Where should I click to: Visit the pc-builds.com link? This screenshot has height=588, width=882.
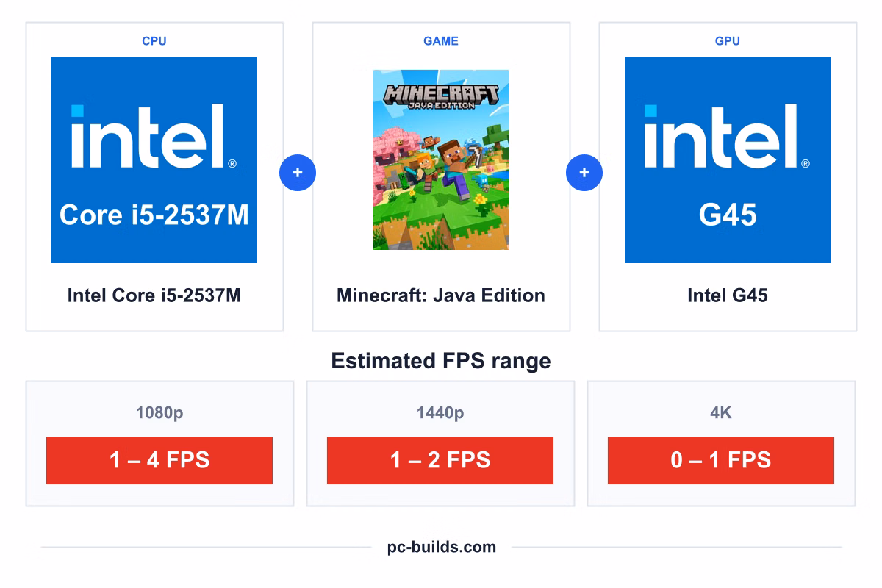pos(442,547)
